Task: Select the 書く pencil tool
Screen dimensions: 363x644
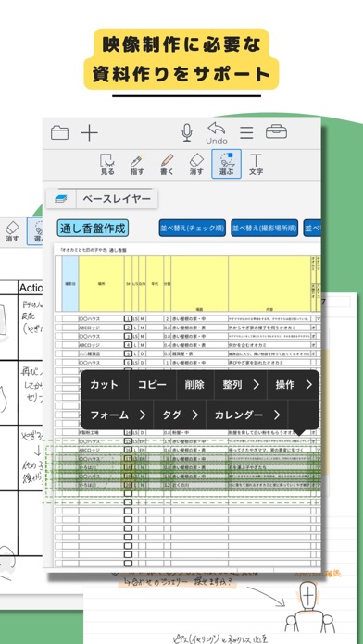Action: [167, 165]
